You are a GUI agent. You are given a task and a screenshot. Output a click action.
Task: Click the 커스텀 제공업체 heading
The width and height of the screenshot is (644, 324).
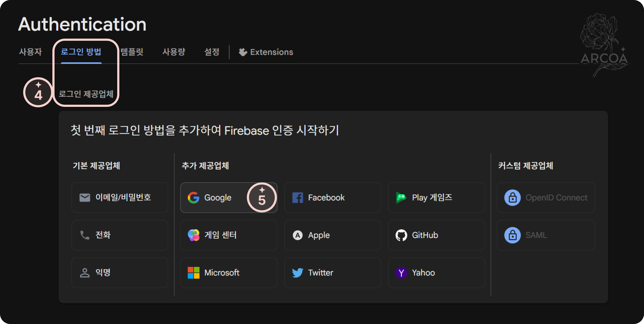526,166
